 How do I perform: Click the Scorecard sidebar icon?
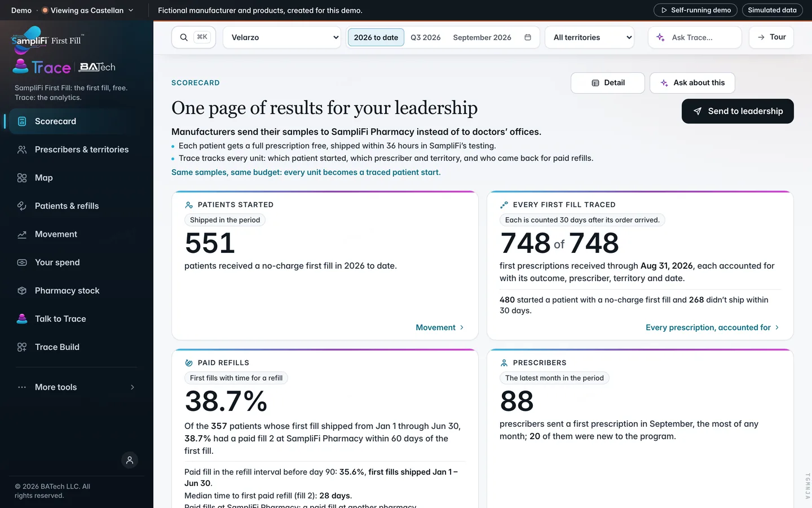tap(22, 121)
